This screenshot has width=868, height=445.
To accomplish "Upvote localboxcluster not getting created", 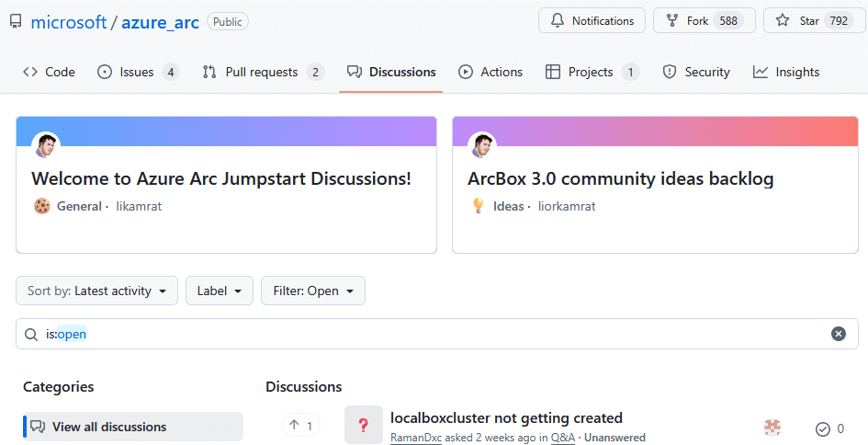I will (300, 426).
